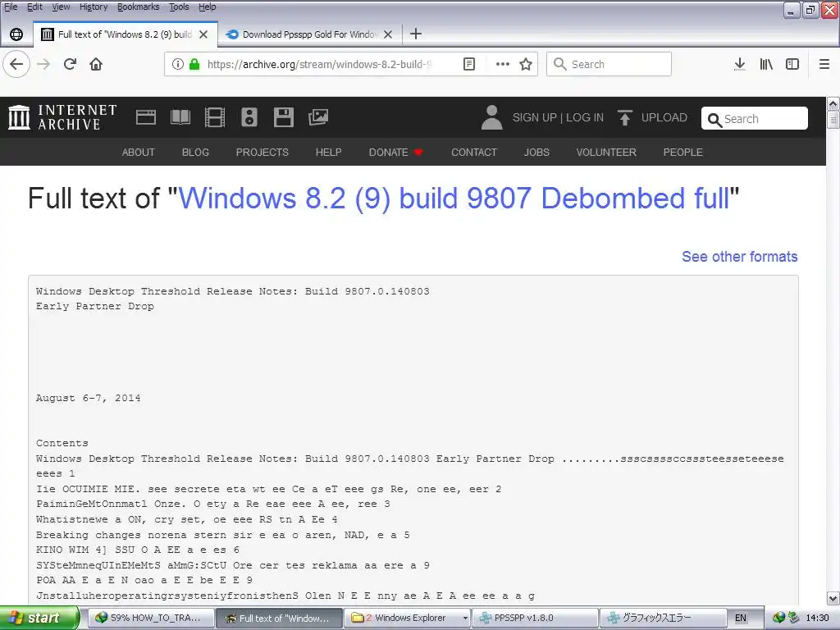Image resolution: width=840 pixels, height=630 pixels.
Task: Open a new browser tab
Action: (x=416, y=34)
